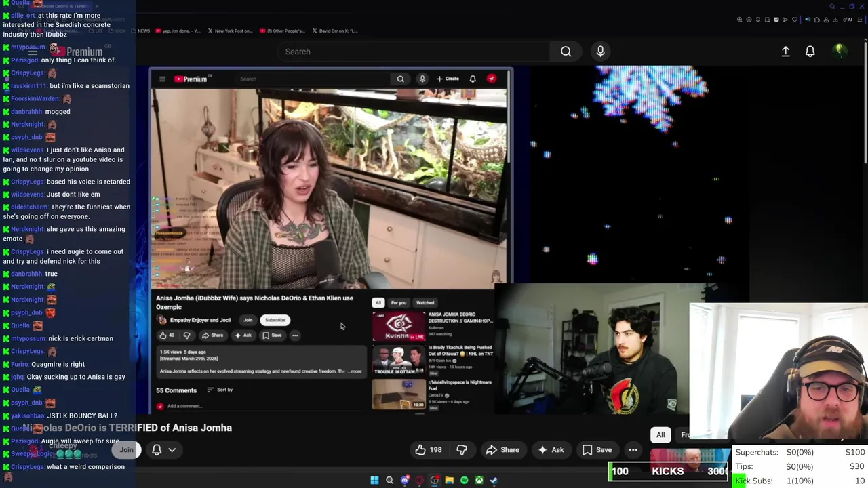Like the inner video with 40 likes
868x488 pixels.
(x=167, y=335)
